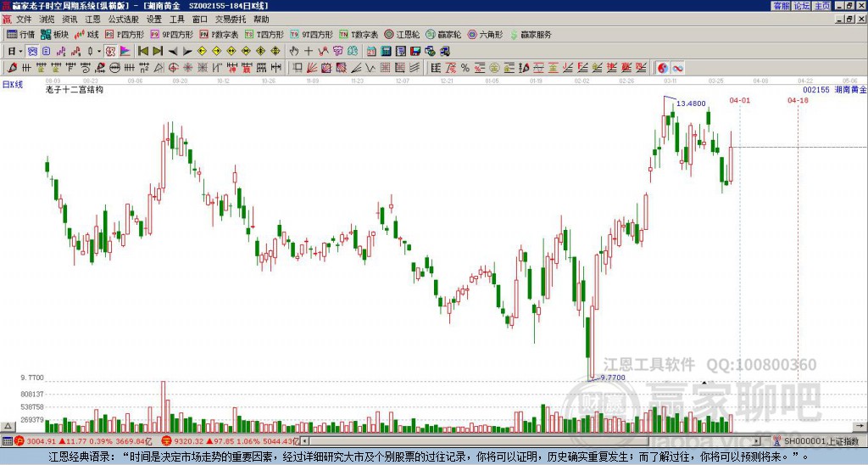This screenshot has width=868, height=465.
Task: Open the 设置 menu
Action: [154, 20]
